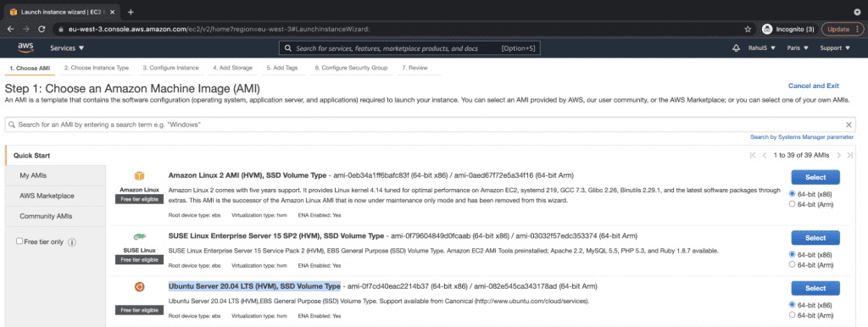The image size is (868, 327).
Task: Open the Chrome tab search arrow icon
Action: click(857, 12)
